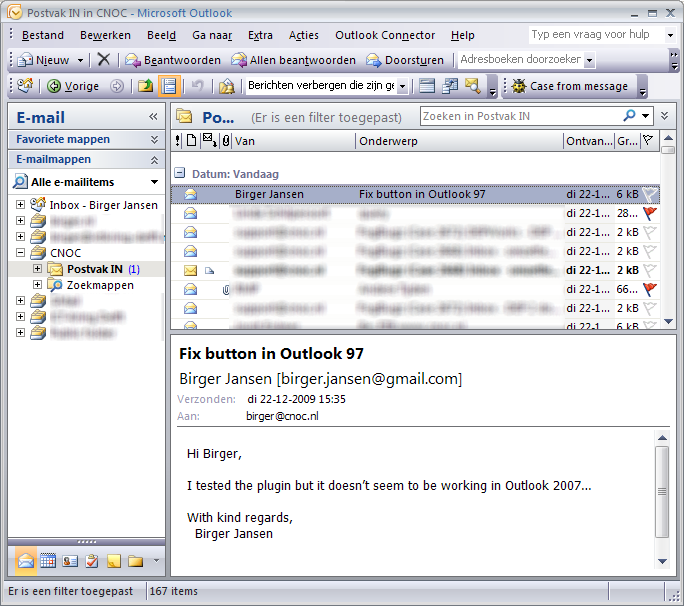Viewport: 684px width, 606px height.
Task: Collapse the E-mailmappen section
Action: coord(154,160)
